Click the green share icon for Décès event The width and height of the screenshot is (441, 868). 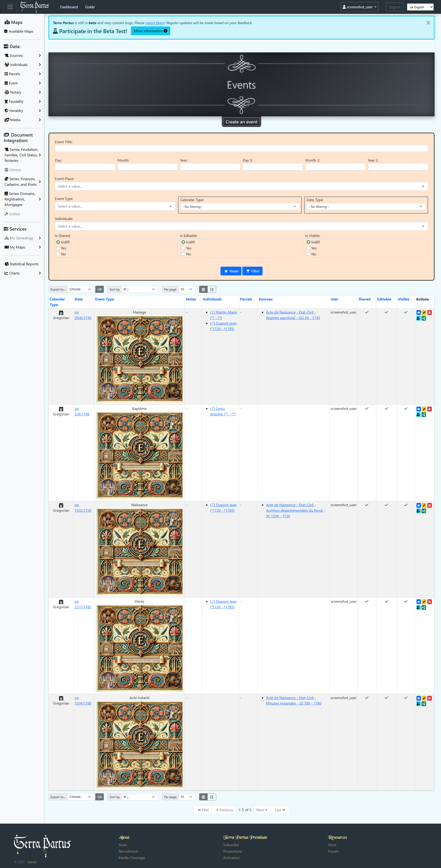[x=424, y=608]
